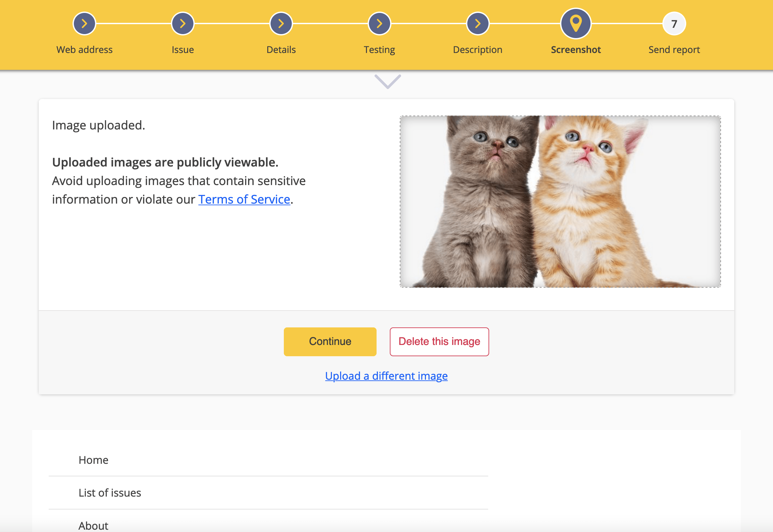
Task: Click the Issue step icon
Action: (x=182, y=24)
